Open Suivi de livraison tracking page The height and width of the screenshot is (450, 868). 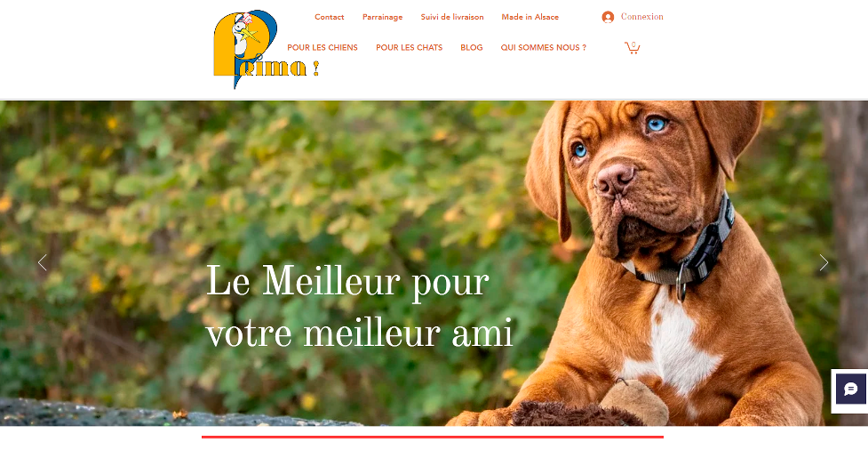pyautogui.click(x=452, y=17)
